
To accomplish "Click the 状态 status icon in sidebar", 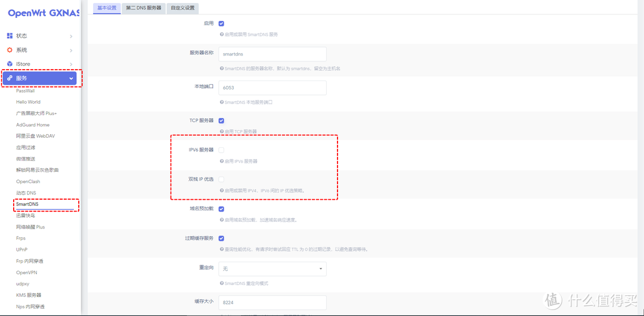I will pyautogui.click(x=10, y=36).
